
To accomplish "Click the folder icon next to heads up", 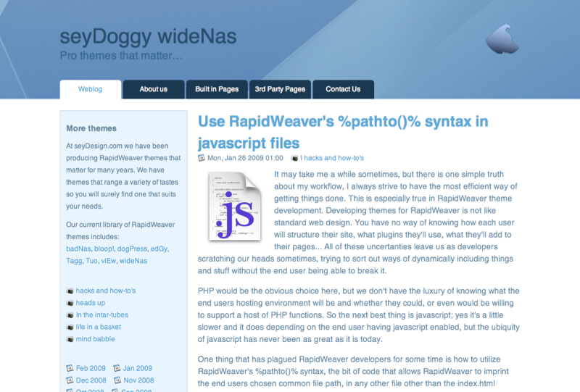I will 70,303.
